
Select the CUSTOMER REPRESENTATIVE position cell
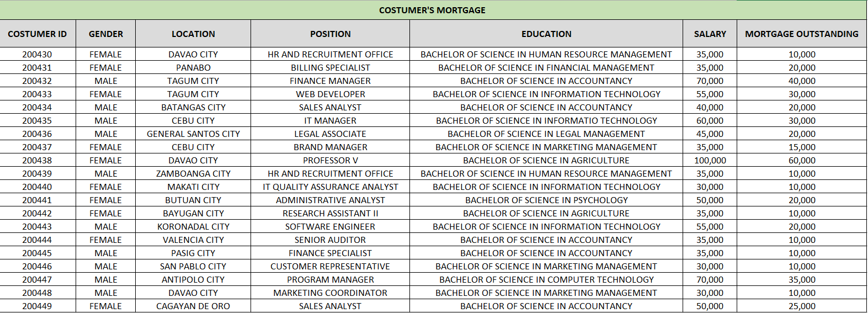click(x=330, y=266)
